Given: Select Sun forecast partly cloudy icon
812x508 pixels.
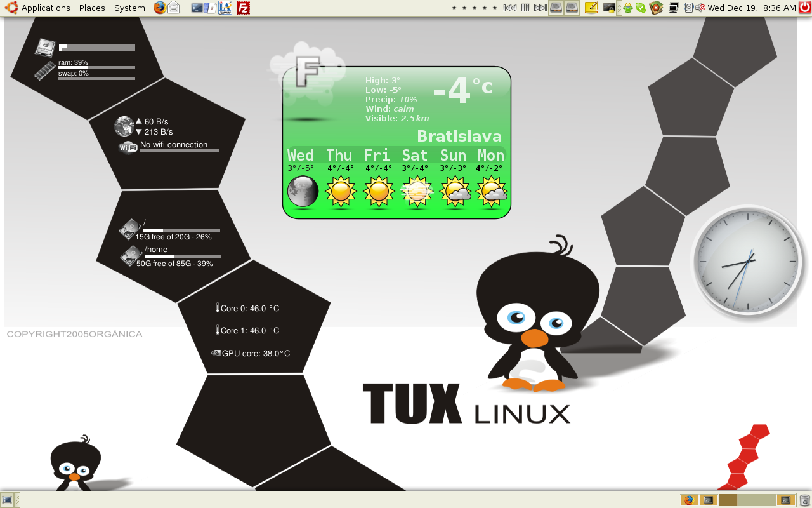Looking at the screenshot, I should [x=455, y=191].
